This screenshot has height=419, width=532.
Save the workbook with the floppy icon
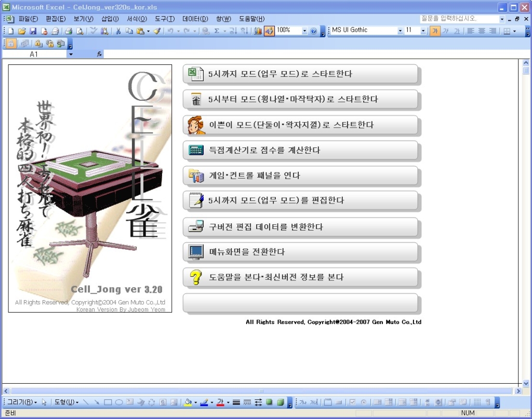tap(33, 31)
